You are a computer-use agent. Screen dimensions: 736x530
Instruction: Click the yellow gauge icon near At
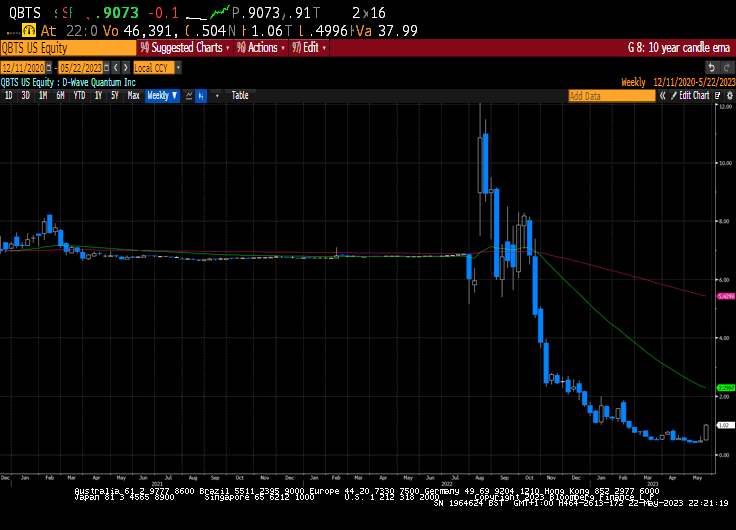29,31
